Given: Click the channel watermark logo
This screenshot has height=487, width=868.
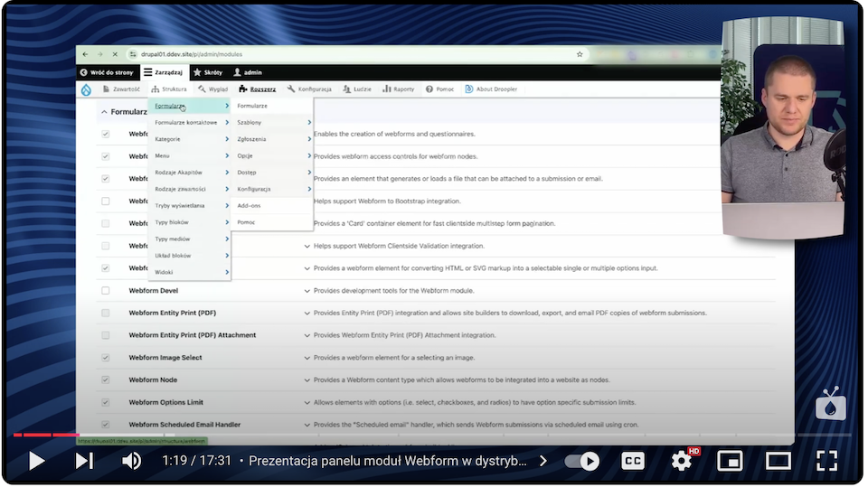Looking at the screenshot, I should [830, 404].
